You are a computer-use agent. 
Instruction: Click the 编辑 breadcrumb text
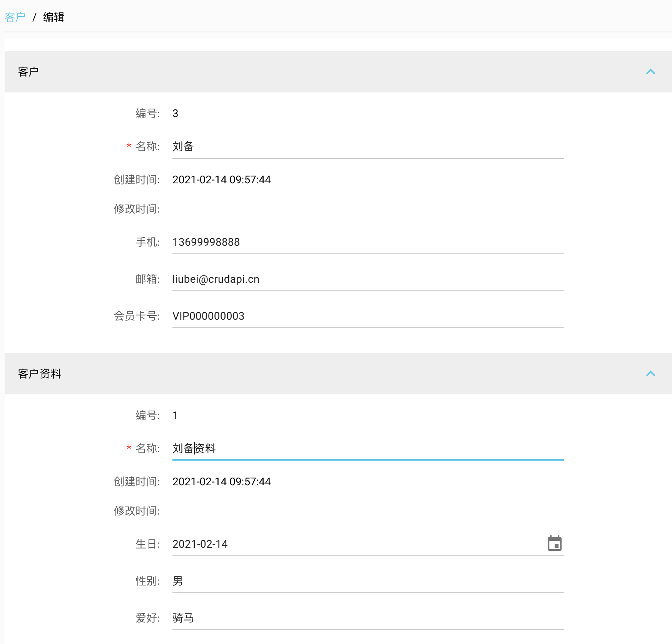point(53,17)
